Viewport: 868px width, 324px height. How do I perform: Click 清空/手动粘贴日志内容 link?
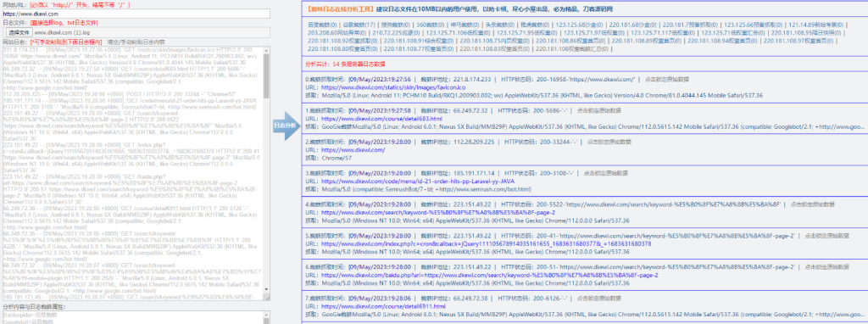[136, 42]
